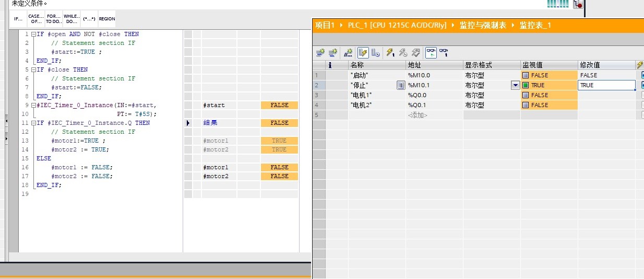Click the monitor once glasses icon

(444, 52)
